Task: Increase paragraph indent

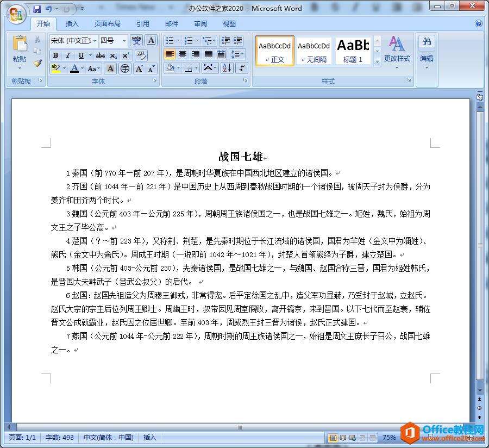Action: coord(237,41)
